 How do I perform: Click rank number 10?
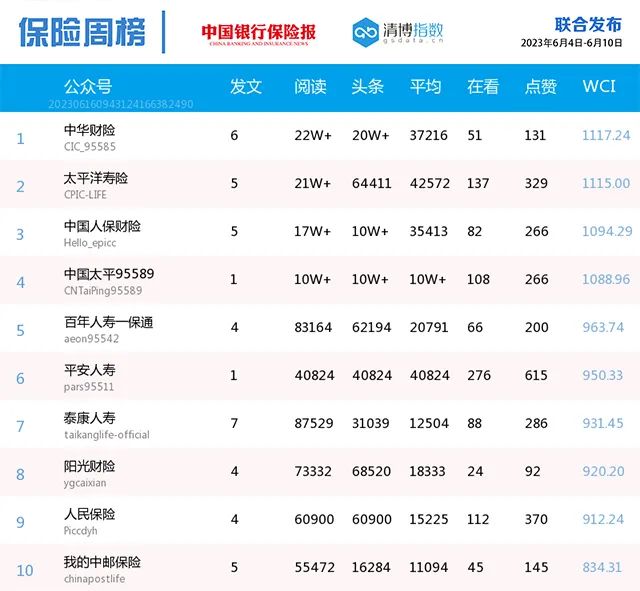pyautogui.click(x=24, y=571)
